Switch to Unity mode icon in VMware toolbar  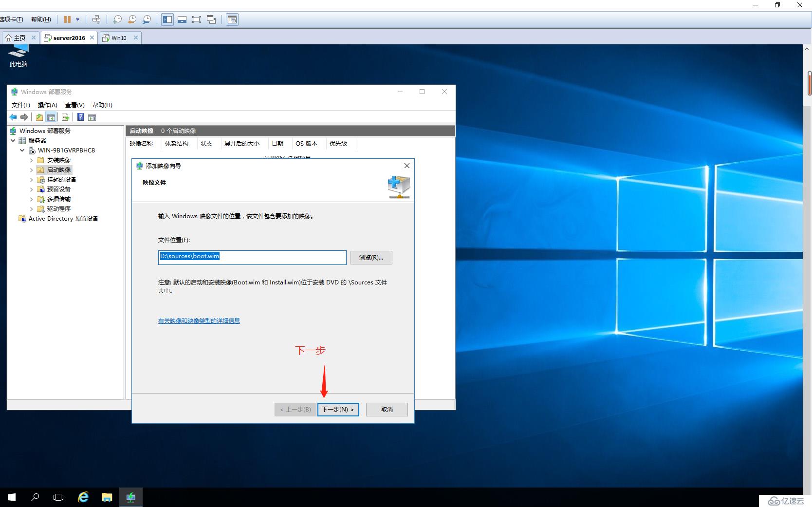pyautogui.click(x=211, y=19)
